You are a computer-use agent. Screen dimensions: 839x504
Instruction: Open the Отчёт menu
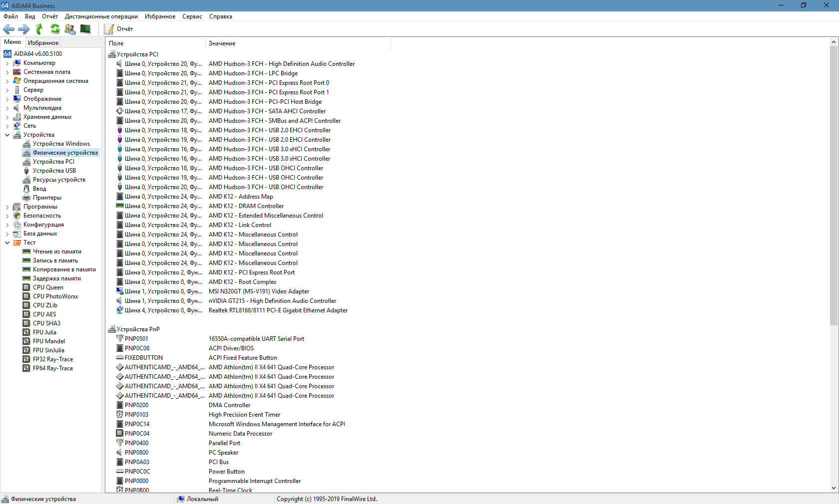click(x=50, y=16)
